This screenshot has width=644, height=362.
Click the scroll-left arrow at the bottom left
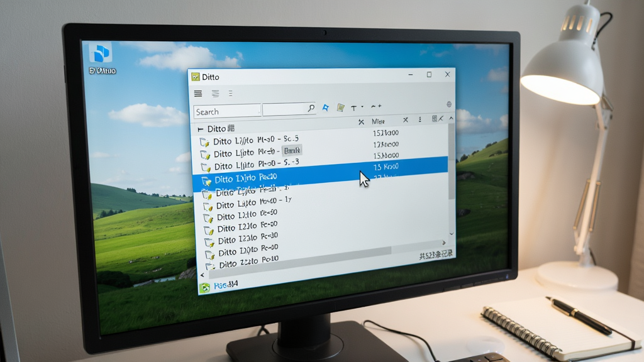coord(202,275)
